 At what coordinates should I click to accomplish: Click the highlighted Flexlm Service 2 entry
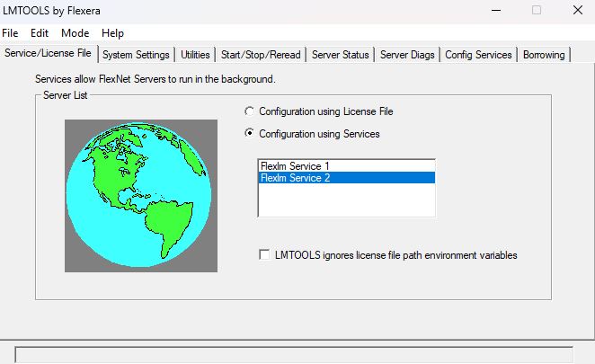(x=346, y=178)
